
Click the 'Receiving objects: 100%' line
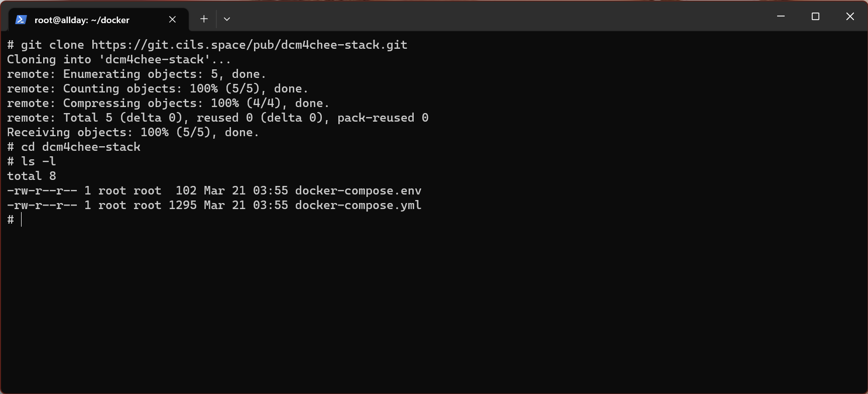[x=133, y=133]
